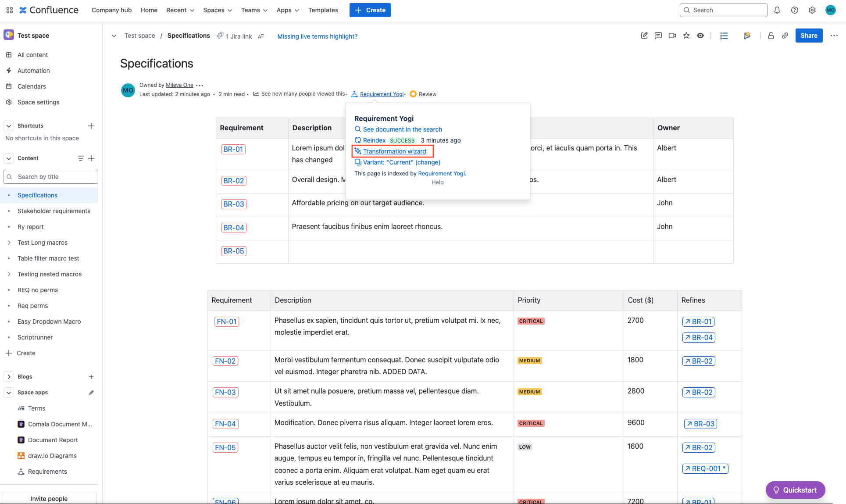The width and height of the screenshot is (846, 504).
Task: Click the Reindex link in popup
Action: point(374,140)
